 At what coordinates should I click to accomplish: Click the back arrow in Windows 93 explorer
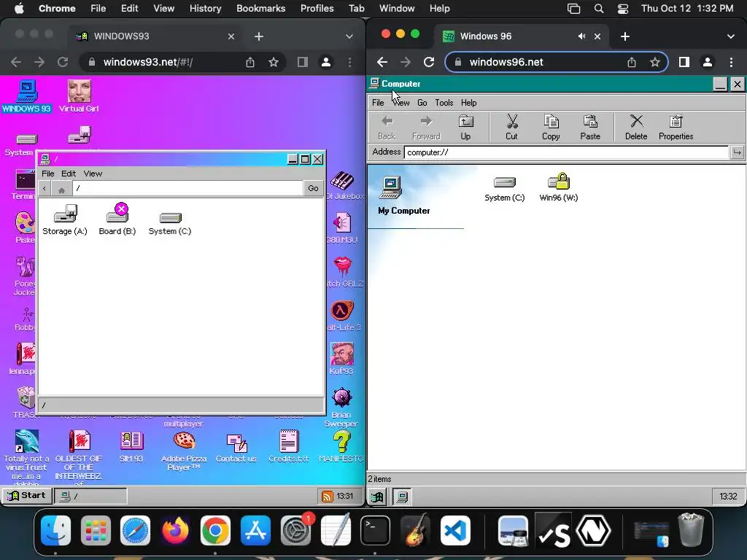click(x=44, y=189)
